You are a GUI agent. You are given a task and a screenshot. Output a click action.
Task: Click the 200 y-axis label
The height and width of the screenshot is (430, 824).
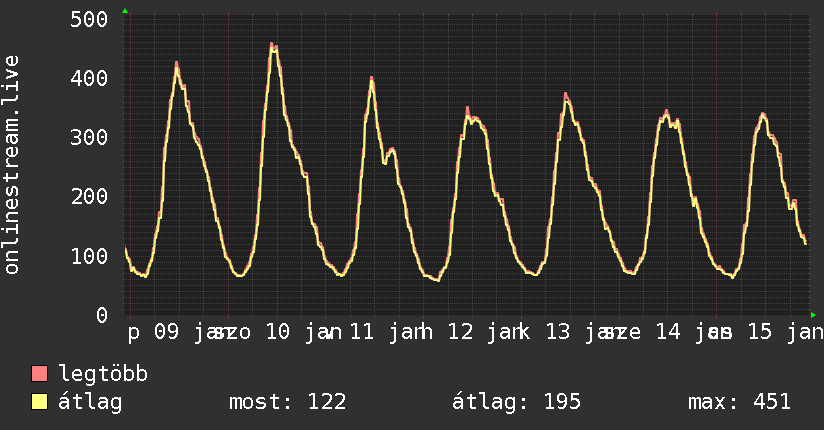click(x=89, y=197)
